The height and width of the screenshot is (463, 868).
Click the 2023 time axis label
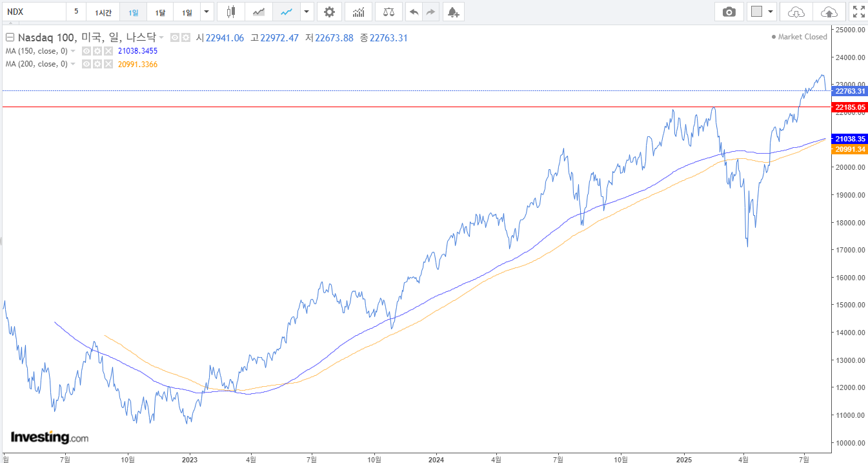click(190, 459)
